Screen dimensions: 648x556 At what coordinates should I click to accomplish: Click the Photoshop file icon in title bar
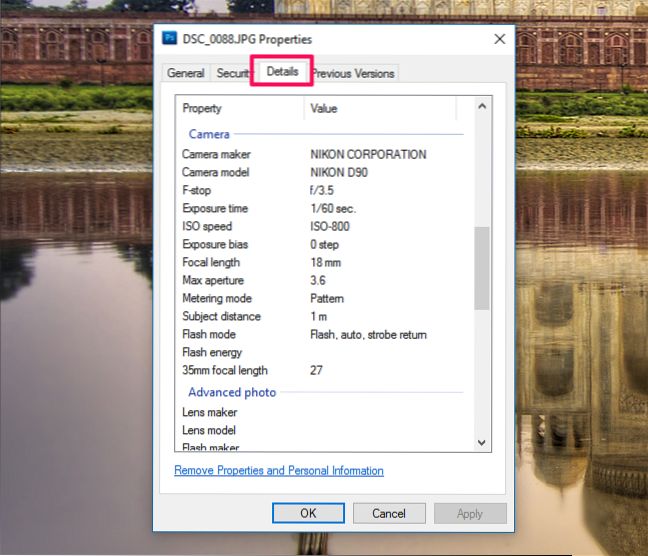click(170, 39)
